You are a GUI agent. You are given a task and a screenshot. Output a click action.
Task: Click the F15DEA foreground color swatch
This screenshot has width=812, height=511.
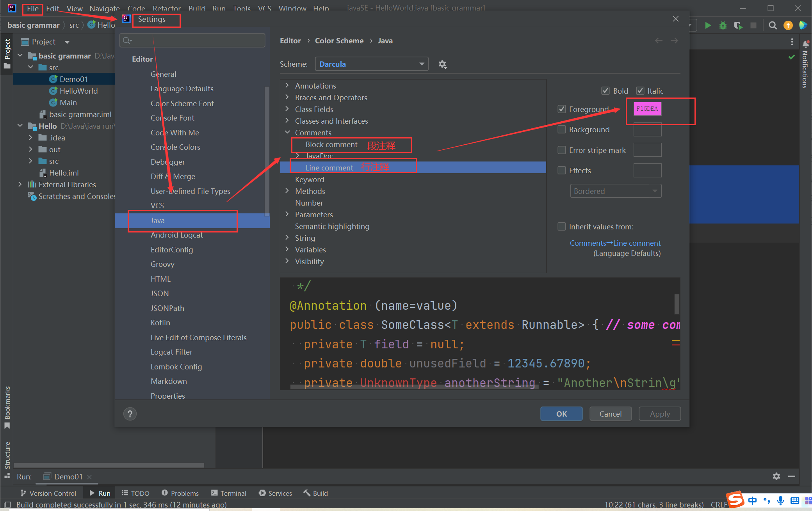647,109
